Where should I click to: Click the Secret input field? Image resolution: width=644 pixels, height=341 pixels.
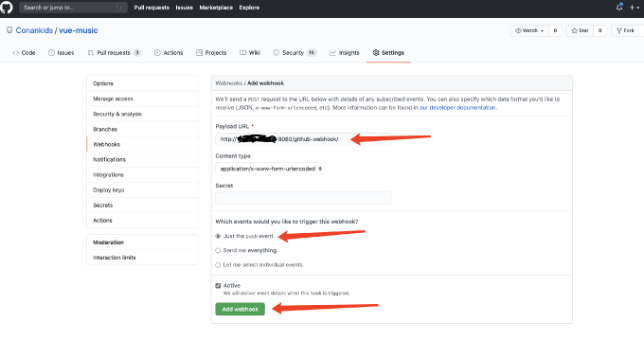pos(303,198)
